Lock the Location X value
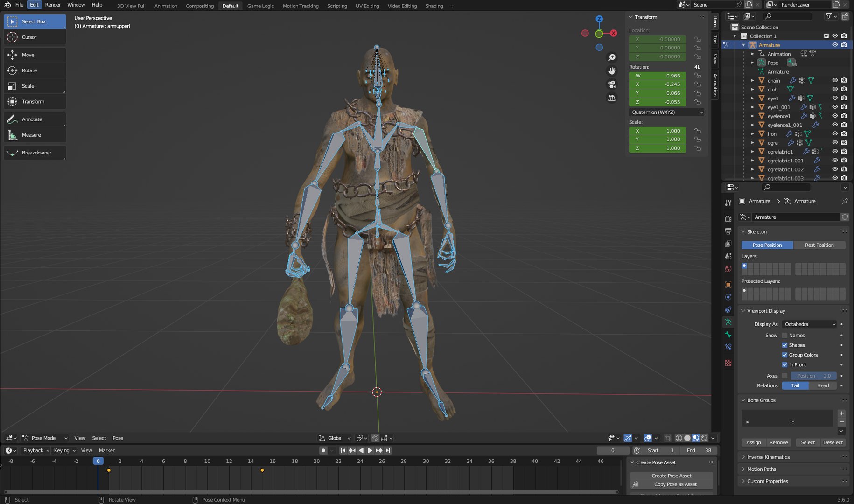The width and height of the screenshot is (854, 504). coord(698,39)
